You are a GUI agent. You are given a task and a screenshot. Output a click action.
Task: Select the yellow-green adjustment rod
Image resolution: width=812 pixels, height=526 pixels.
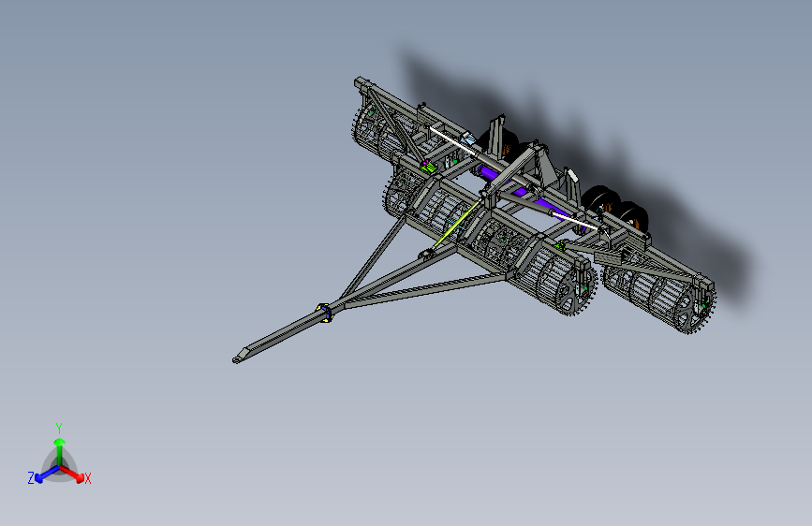coord(456,224)
